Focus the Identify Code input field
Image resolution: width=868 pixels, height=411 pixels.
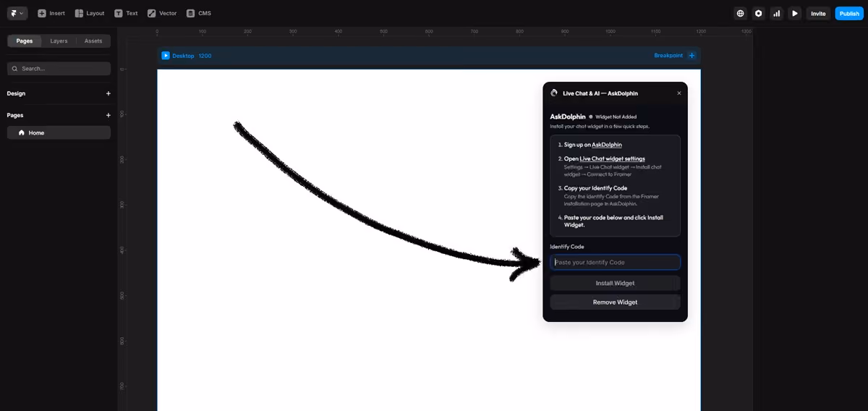click(615, 262)
